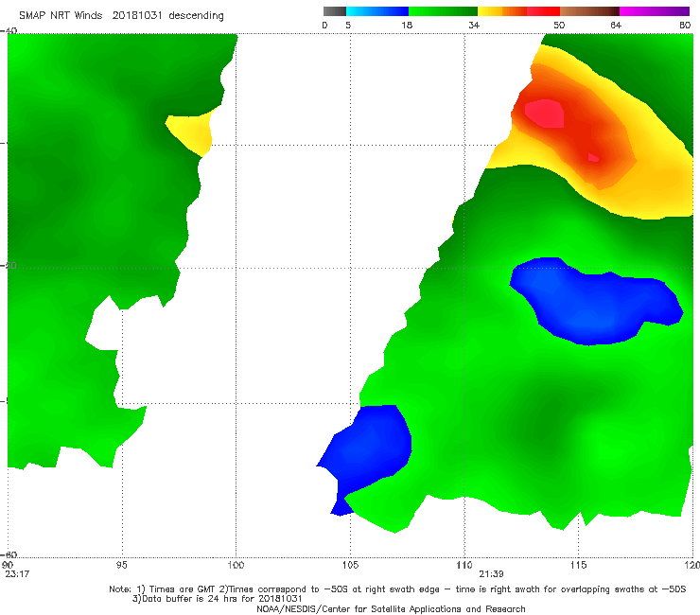Click the magenta-purple segment of the color bar

point(655,11)
